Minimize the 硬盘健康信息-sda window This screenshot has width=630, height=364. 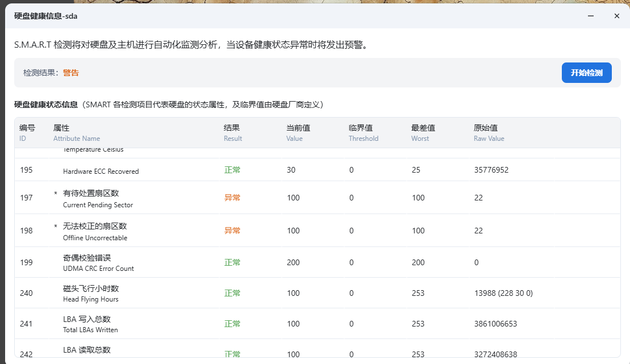pyautogui.click(x=591, y=16)
